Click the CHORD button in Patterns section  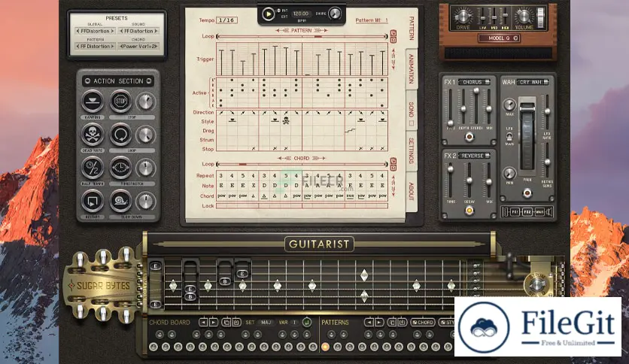click(x=422, y=322)
